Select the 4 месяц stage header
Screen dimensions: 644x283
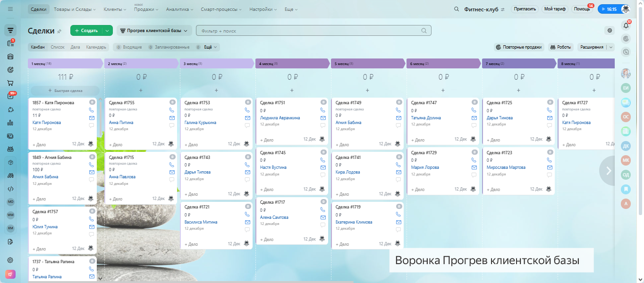coord(292,63)
